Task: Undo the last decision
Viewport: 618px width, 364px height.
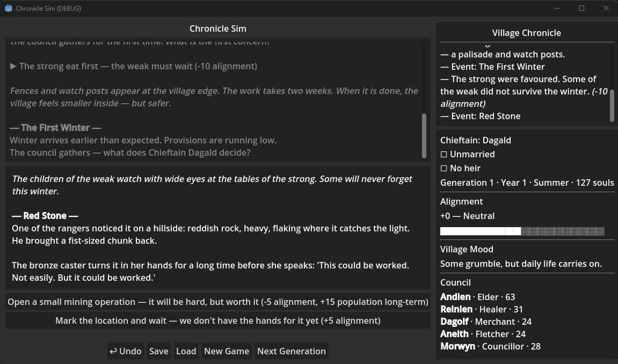Action: click(x=125, y=351)
